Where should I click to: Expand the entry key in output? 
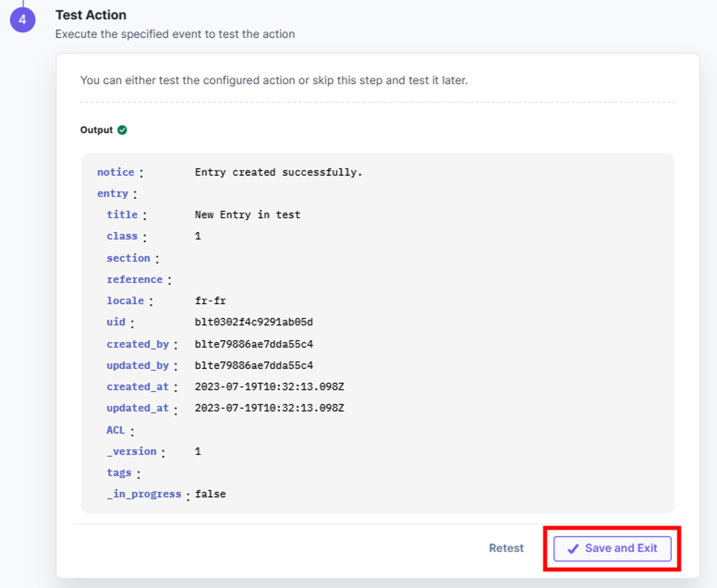[113, 193]
